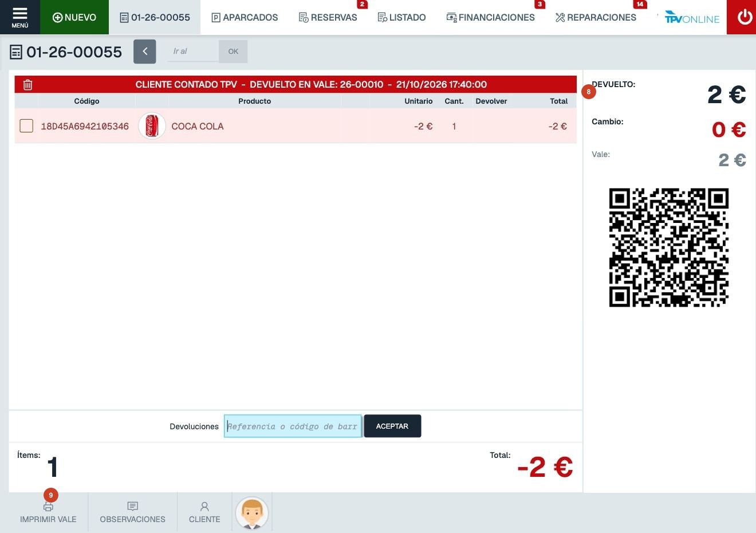The width and height of the screenshot is (756, 533).
Task: Click the Cant. column header
Action: [454, 101]
